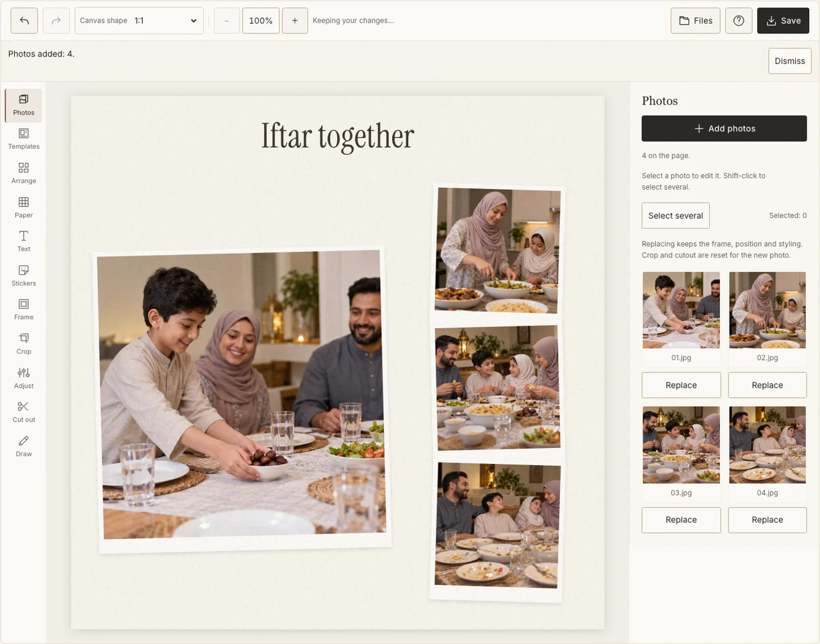Screen dimensions: 820x644
Task: Select the 03.jpg thumbnail in Photos panel
Action: click(681, 445)
